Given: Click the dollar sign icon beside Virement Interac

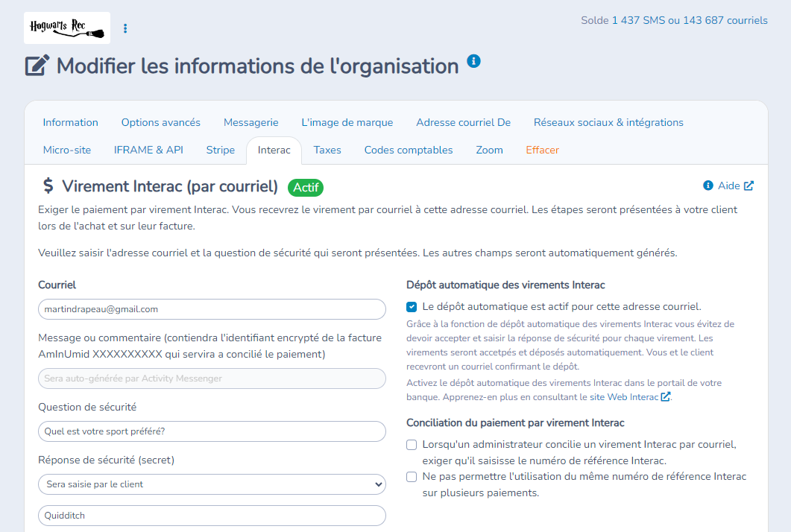Looking at the screenshot, I should click(x=48, y=186).
